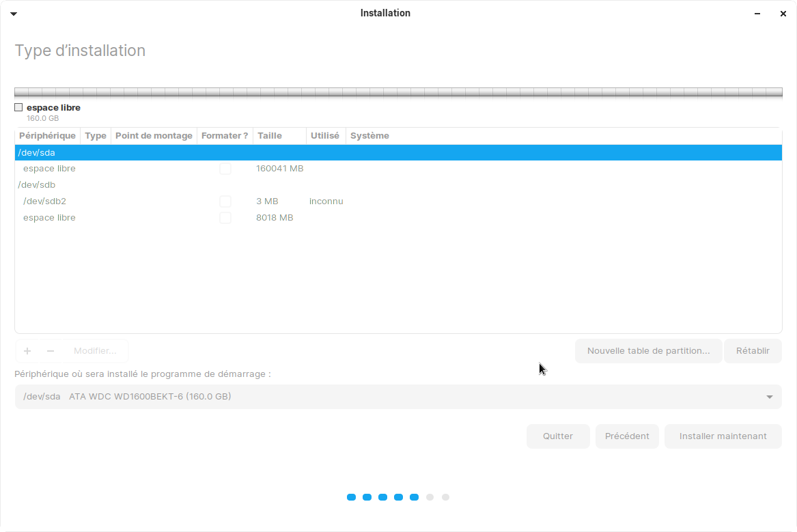Click the Point de montage column header

pyautogui.click(x=154, y=136)
